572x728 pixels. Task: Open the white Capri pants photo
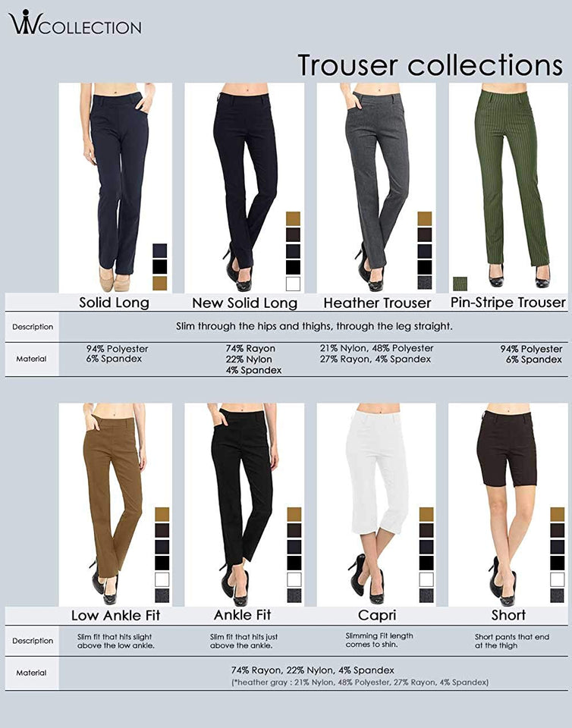click(x=376, y=505)
